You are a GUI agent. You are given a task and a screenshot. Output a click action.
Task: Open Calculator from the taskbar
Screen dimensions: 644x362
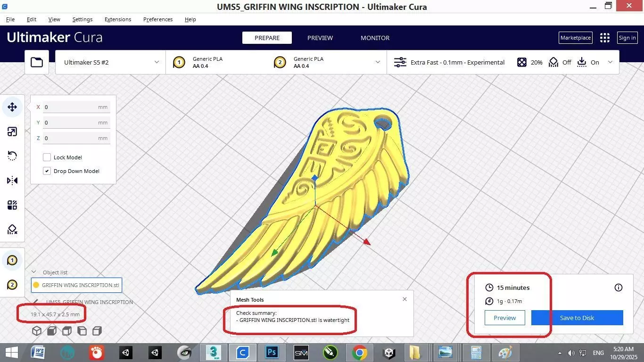pyautogui.click(x=476, y=352)
